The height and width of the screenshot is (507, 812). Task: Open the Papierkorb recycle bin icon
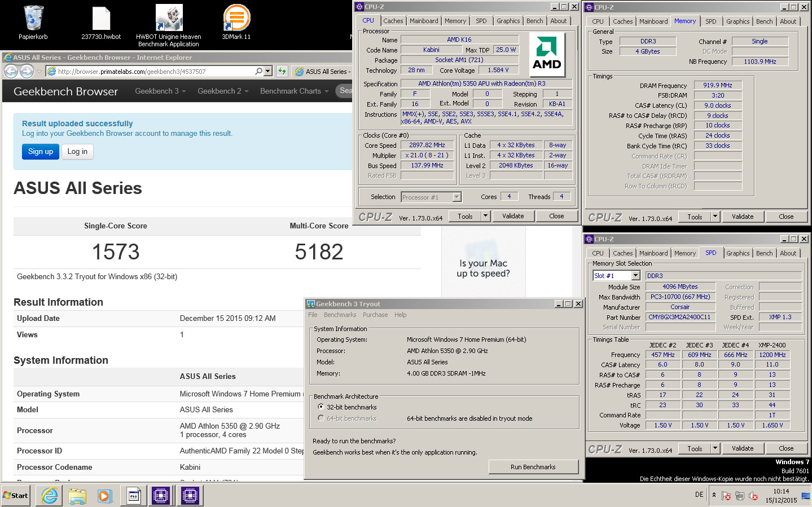pyautogui.click(x=33, y=23)
